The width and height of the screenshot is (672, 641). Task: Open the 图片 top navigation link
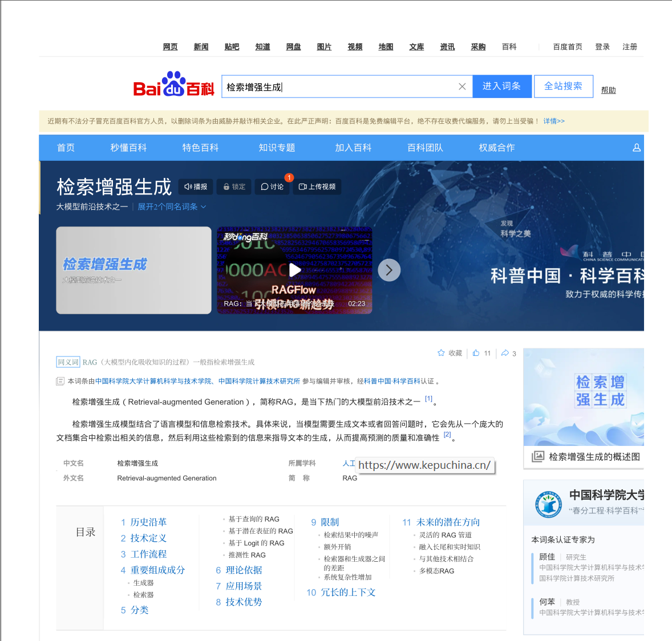pyautogui.click(x=324, y=47)
